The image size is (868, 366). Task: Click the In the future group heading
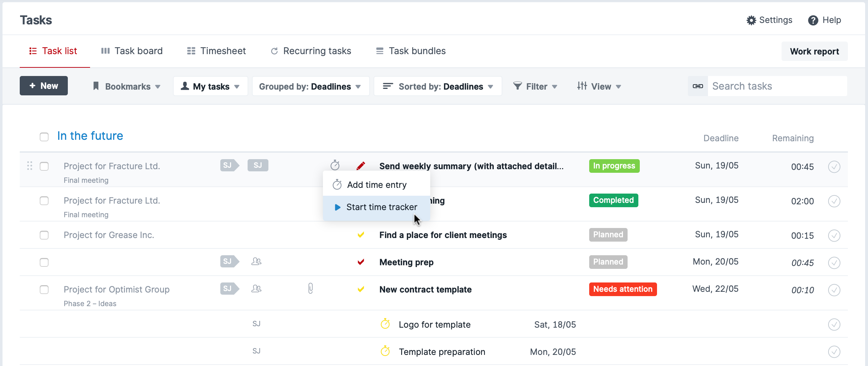pos(90,136)
